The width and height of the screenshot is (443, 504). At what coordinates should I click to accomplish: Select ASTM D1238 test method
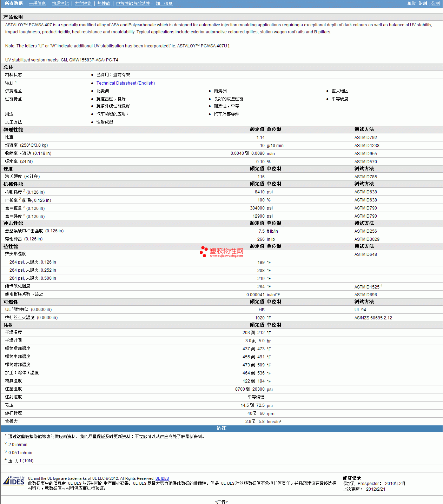[367, 146]
